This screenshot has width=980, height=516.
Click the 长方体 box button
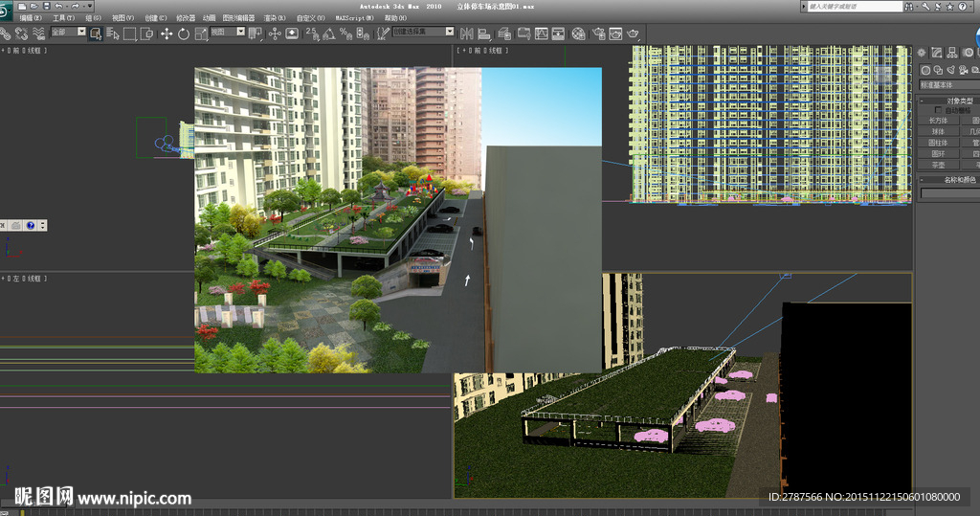click(939, 121)
